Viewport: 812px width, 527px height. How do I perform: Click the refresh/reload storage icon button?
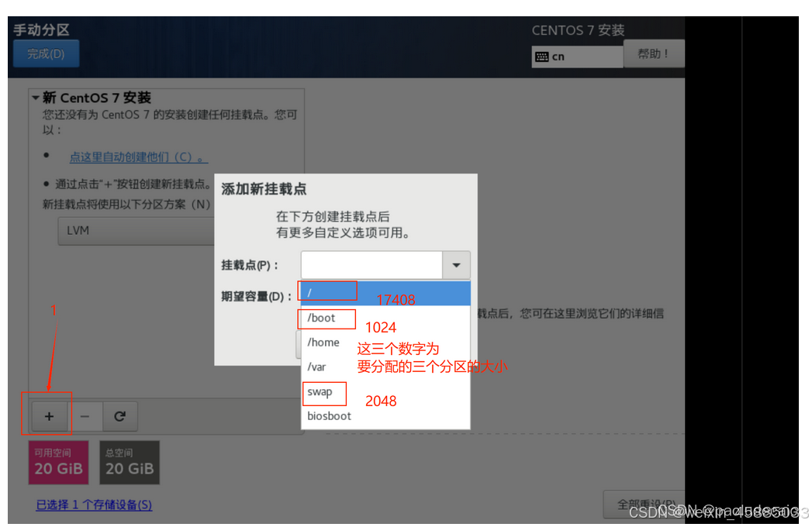pyautogui.click(x=120, y=416)
